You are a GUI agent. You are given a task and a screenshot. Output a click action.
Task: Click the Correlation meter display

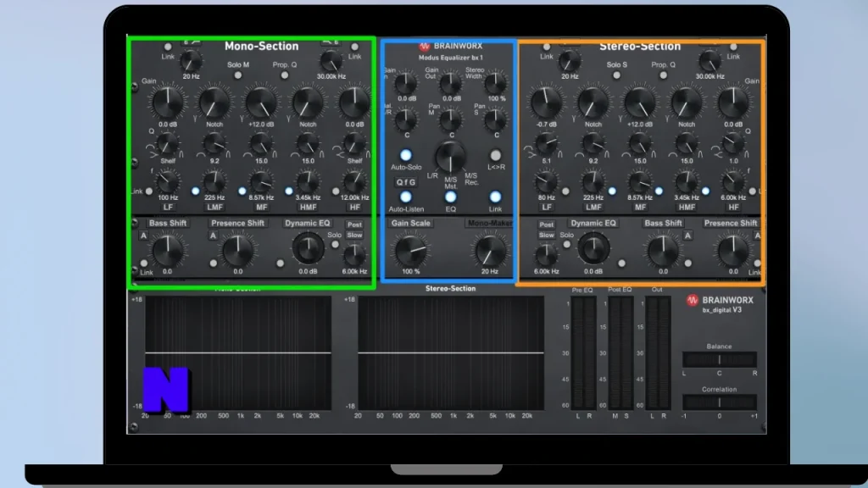click(x=719, y=402)
